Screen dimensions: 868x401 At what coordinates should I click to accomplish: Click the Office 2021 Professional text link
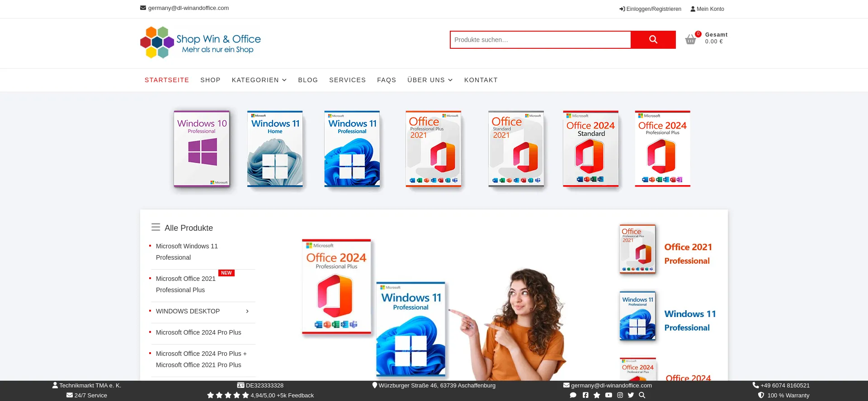click(688, 254)
